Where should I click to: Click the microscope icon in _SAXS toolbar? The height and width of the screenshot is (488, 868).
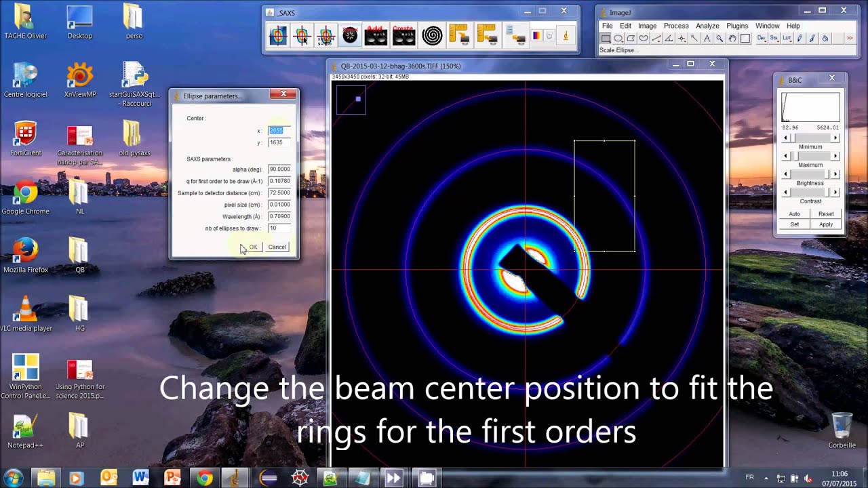[x=566, y=35]
